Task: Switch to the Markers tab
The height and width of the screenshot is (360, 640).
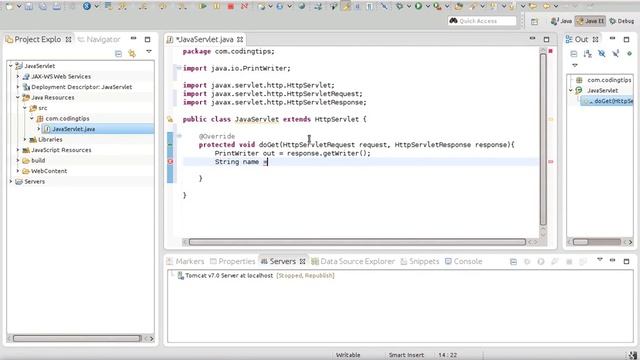Action: pos(186,261)
